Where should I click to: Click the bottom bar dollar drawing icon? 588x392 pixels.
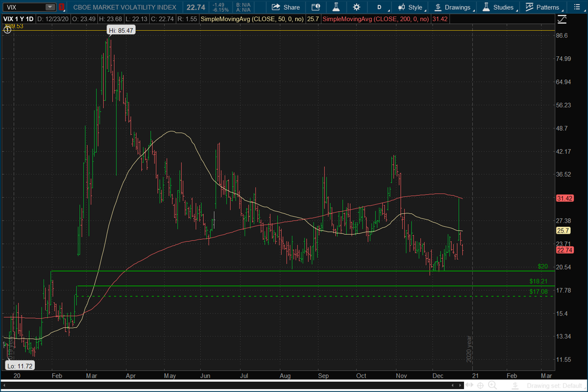(515, 385)
